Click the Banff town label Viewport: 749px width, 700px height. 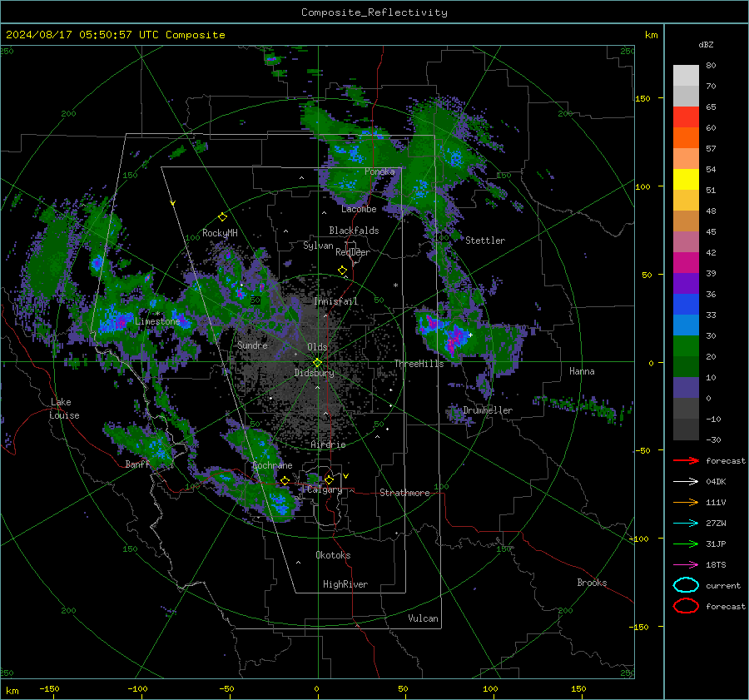tap(137, 464)
